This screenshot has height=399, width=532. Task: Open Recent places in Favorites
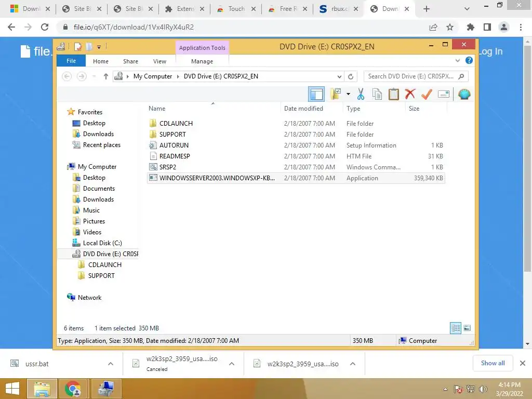pyautogui.click(x=101, y=145)
